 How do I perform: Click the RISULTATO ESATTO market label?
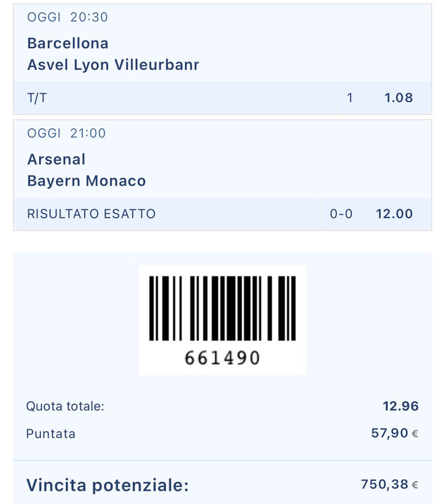click(91, 214)
